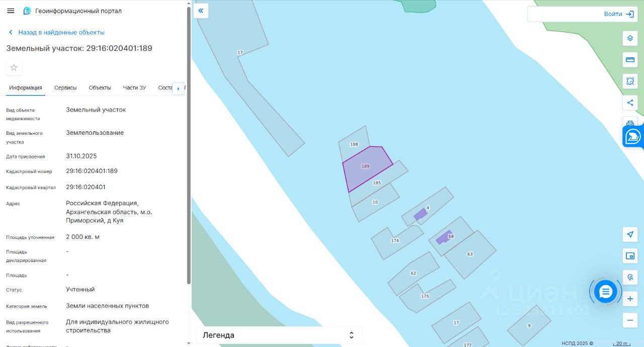Locate my position on the map
The image size is (644, 347).
630,234
